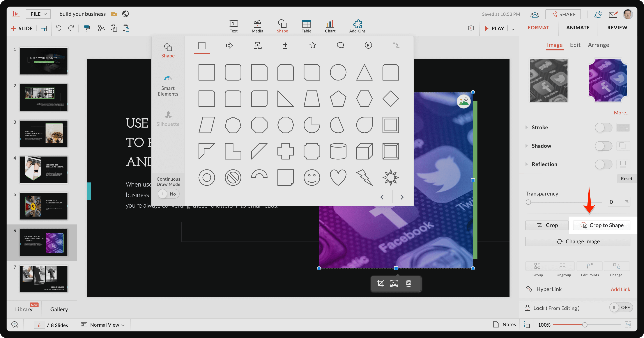Viewport: 644px width, 338px height.
Task: Switch to the stars shape category
Action: 313,45
